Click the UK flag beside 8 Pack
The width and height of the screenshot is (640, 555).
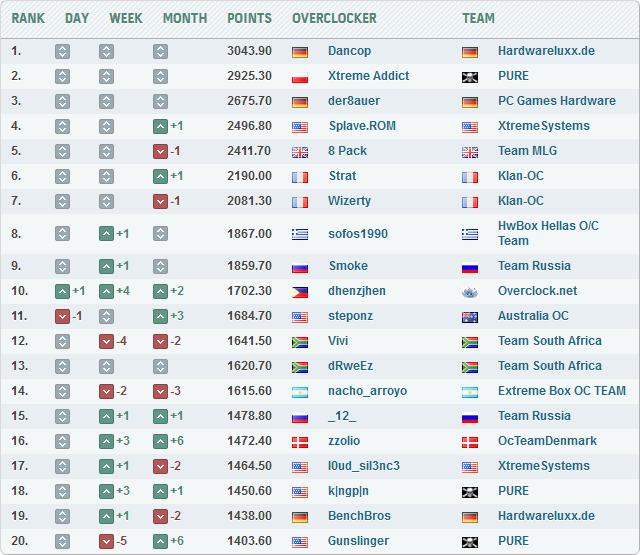[300, 151]
